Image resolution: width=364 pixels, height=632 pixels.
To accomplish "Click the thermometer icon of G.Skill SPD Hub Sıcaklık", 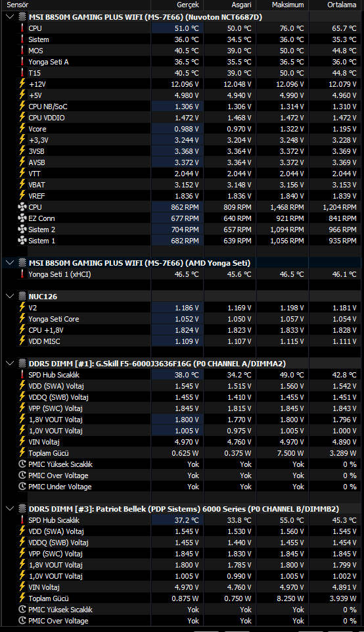I will [22, 374].
